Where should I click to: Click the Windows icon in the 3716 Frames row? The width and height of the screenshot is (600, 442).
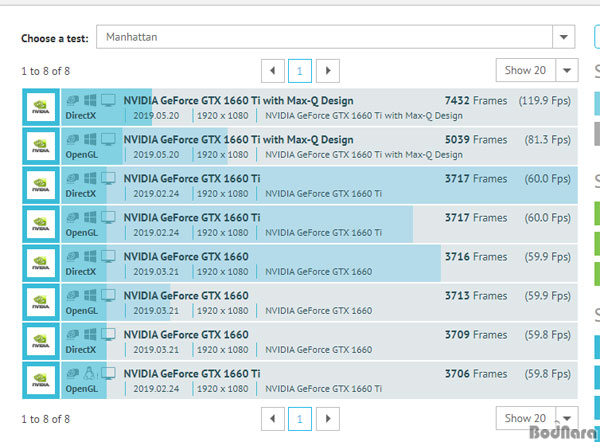pos(90,256)
